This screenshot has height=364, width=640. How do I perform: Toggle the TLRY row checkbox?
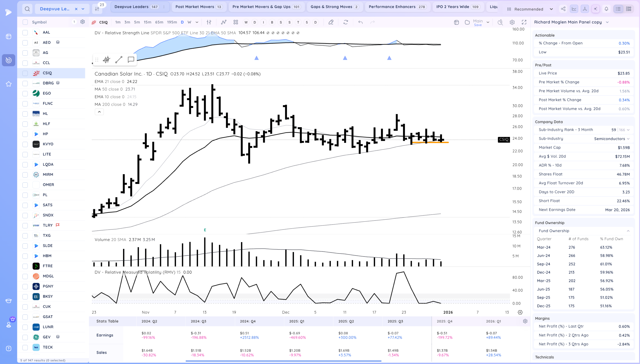pos(25,226)
